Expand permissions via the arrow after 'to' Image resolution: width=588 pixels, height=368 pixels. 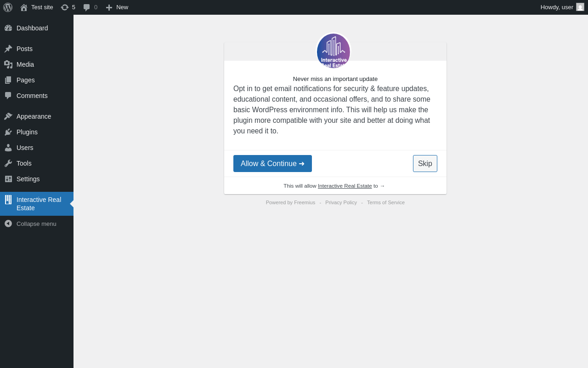[382, 186]
